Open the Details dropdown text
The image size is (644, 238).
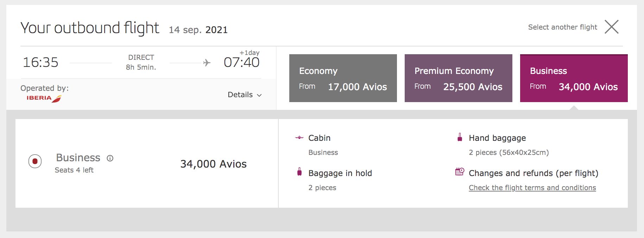pyautogui.click(x=240, y=95)
